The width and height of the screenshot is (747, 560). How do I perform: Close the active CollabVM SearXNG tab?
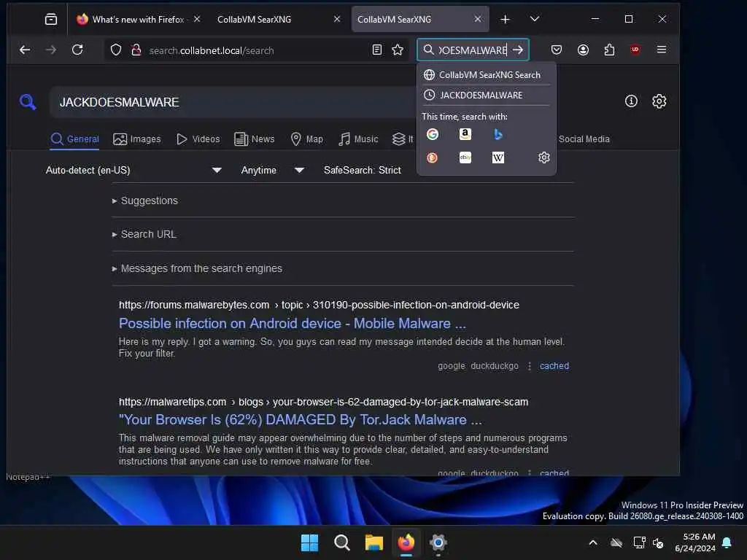(478, 19)
